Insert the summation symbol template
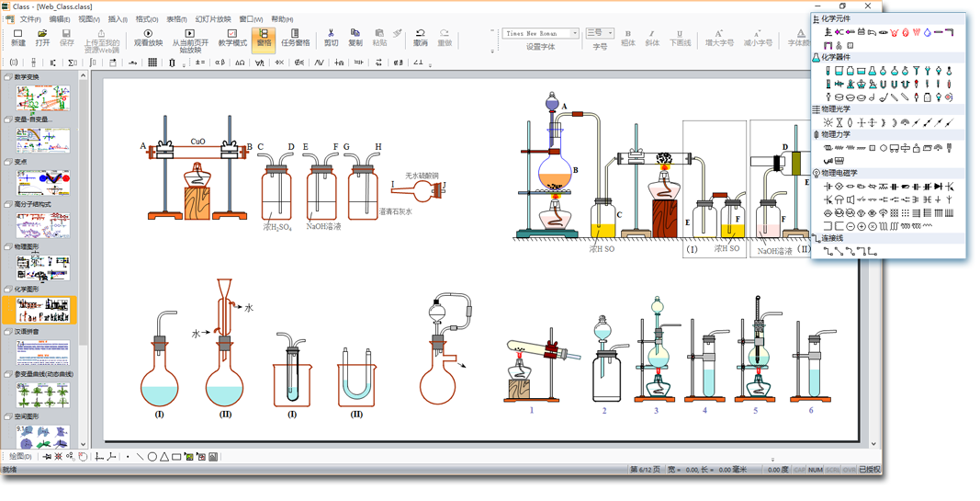 pos(73,63)
